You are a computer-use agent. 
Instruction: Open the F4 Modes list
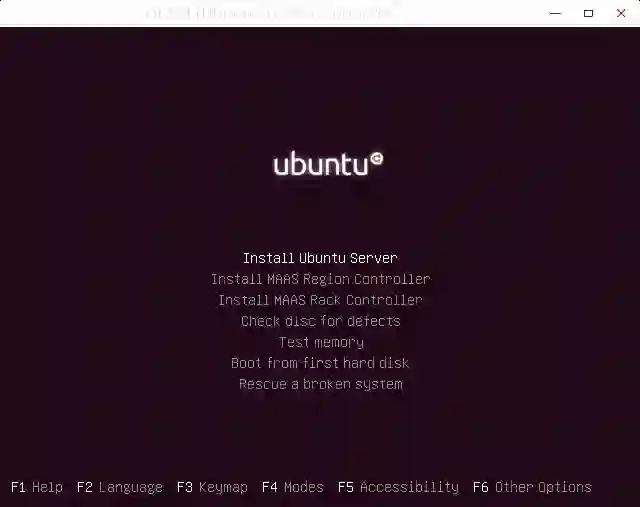293,487
